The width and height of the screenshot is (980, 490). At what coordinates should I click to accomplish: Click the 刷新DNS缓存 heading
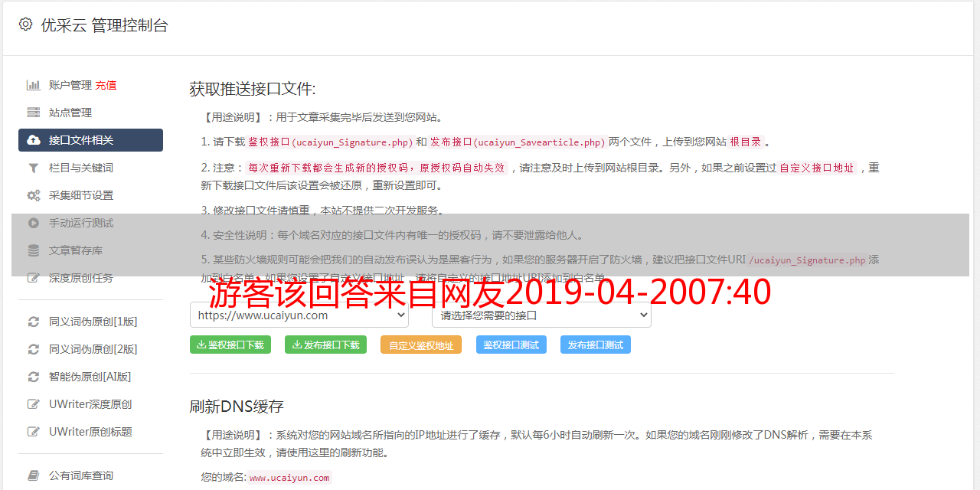[237, 406]
